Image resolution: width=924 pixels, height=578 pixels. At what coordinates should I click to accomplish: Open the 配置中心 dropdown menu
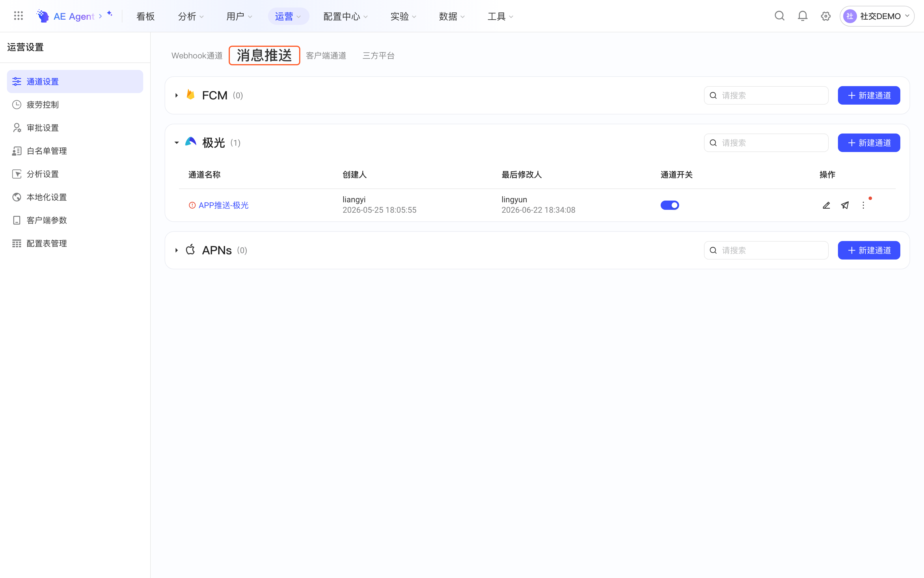pyautogui.click(x=345, y=16)
